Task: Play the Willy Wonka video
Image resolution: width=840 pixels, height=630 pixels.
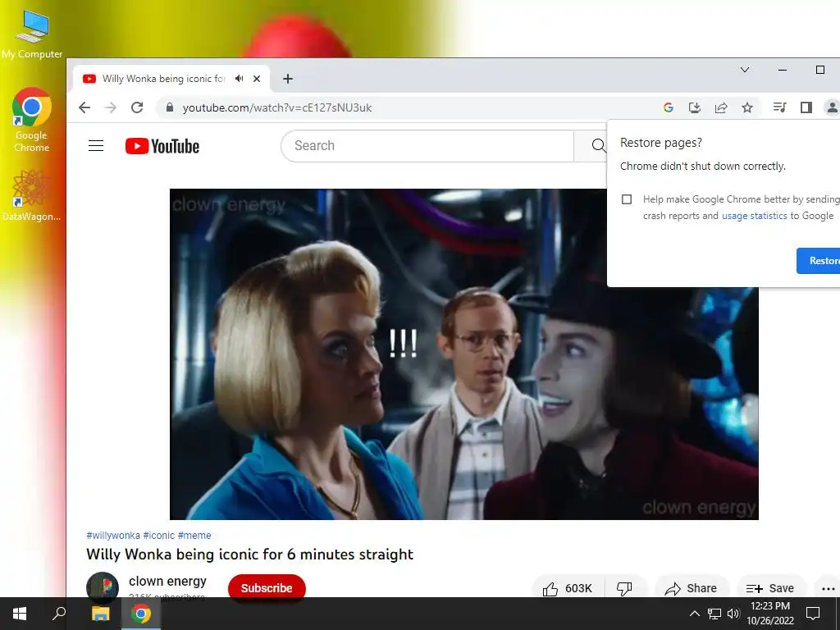Action: [x=464, y=354]
